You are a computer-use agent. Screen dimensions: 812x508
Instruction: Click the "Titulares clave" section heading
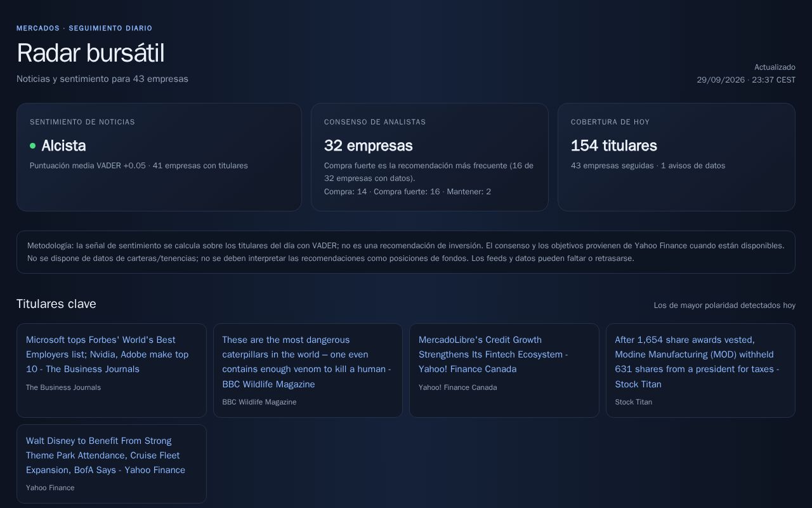point(56,304)
